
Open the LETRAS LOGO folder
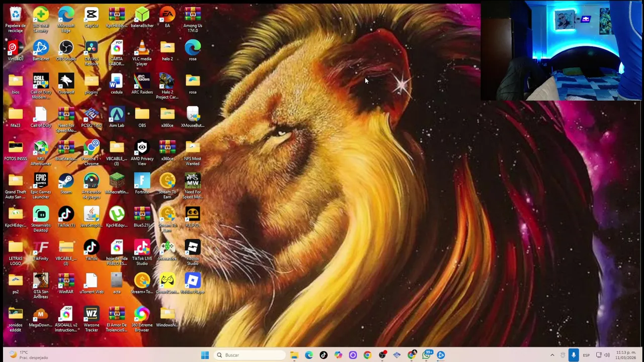pos(15,252)
